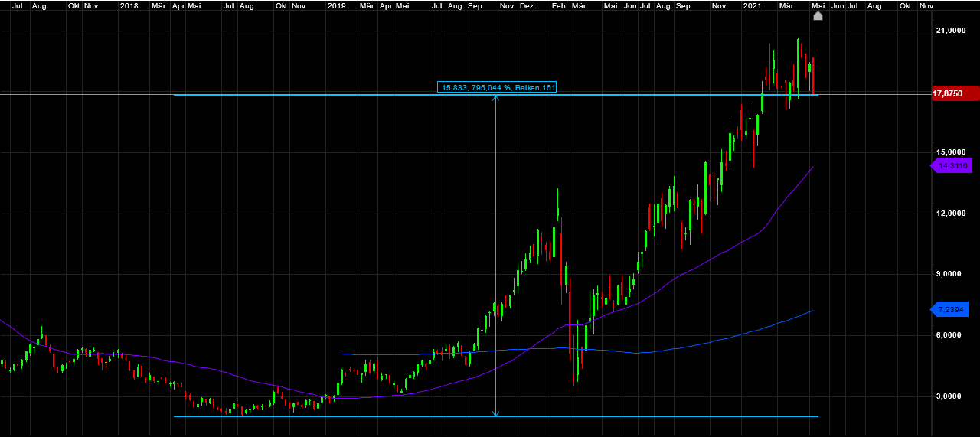Select the lower blue horizontal support line
The height and width of the screenshot is (437, 980).
point(496,416)
